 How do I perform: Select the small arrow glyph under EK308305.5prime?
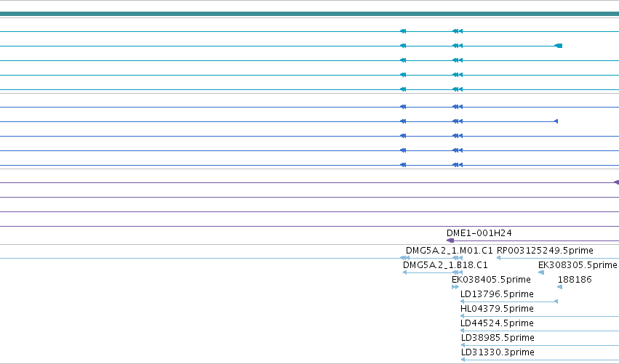(541, 272)
